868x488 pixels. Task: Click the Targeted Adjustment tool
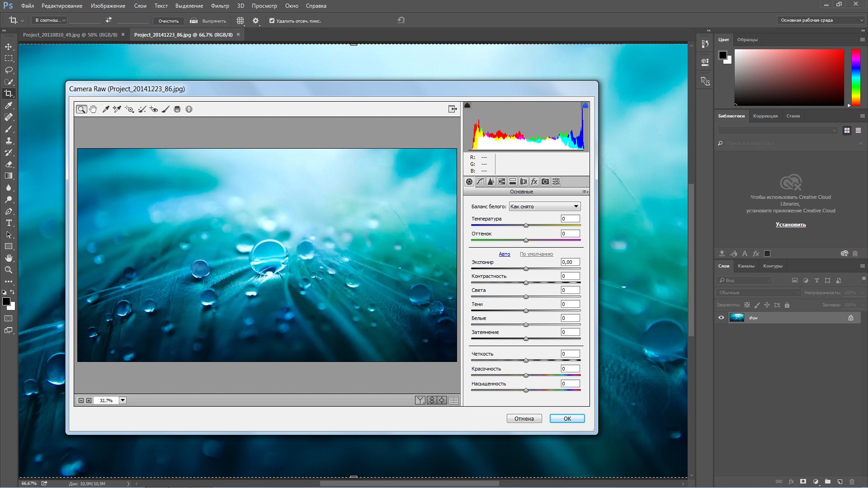[x=130, y=109]
